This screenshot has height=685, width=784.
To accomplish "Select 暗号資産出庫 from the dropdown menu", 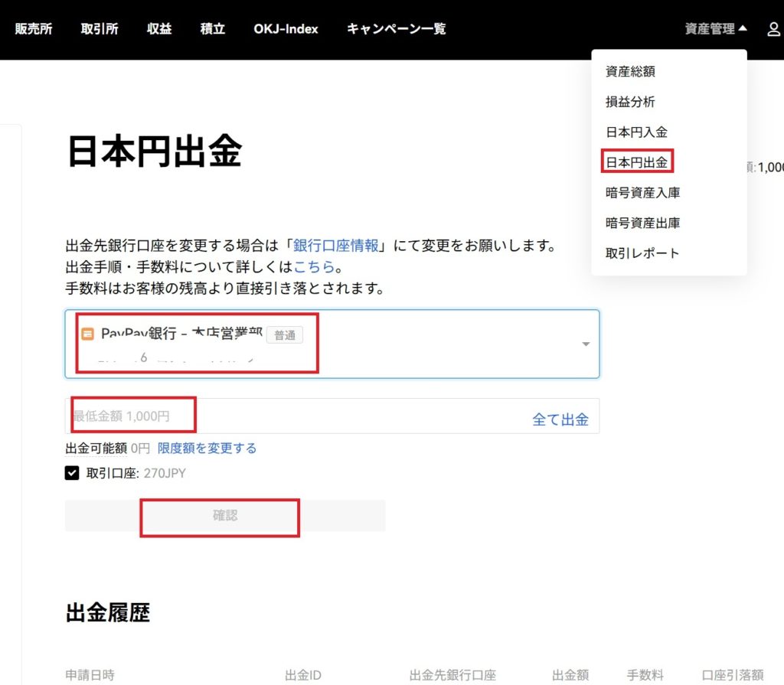I will point(642,223).
